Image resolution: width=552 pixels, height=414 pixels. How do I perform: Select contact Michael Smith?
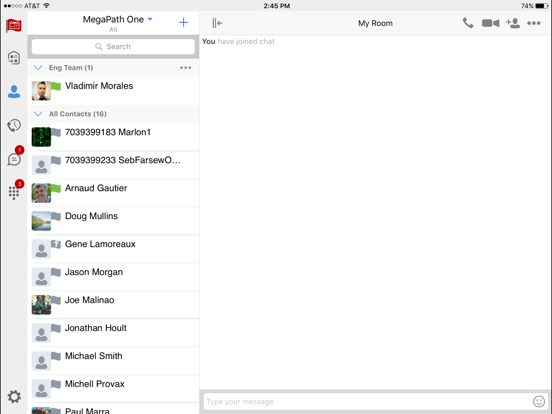[x=113, y=361]
